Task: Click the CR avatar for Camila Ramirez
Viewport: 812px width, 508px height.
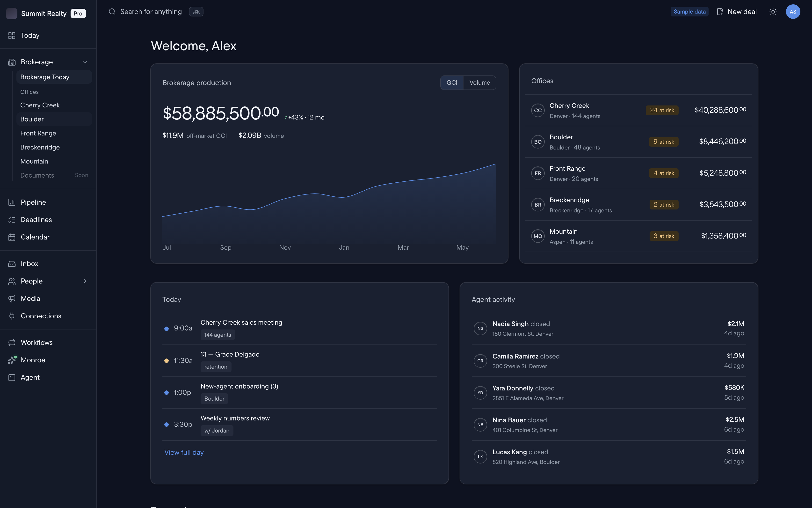Action: point(480,361)
